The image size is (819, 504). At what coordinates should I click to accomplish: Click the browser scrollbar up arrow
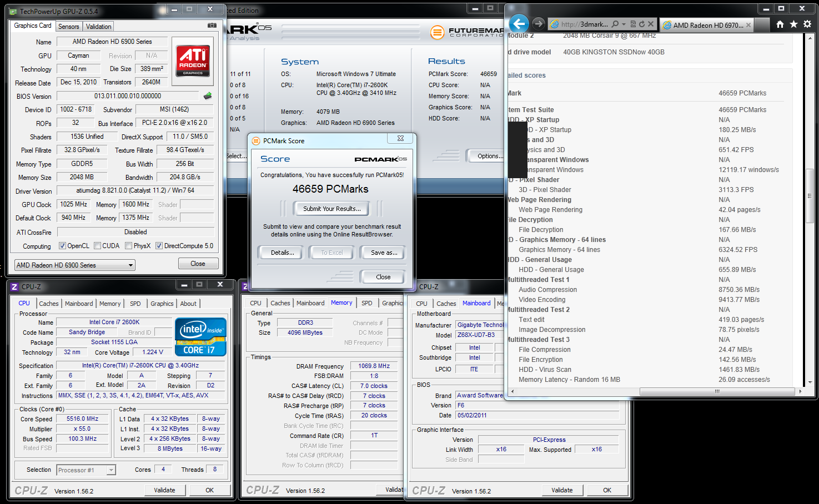click(810, 38)
